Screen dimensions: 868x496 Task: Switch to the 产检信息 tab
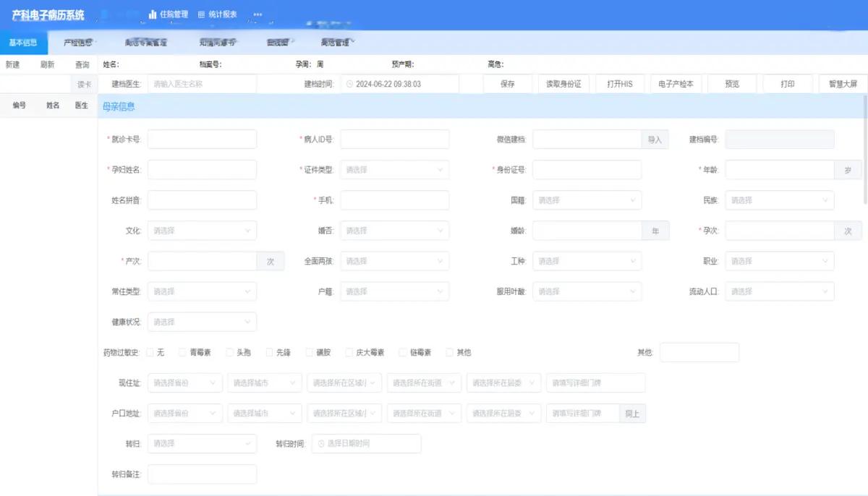tap(79, 43)
